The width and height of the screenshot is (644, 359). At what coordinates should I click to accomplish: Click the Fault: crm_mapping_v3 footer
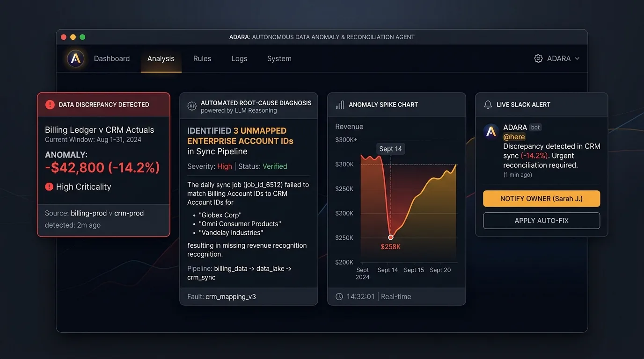pos(221,296)
